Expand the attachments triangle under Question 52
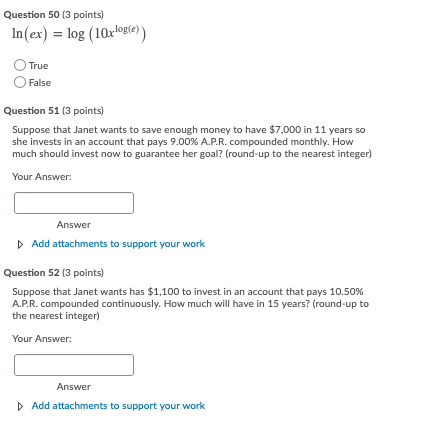Viewport: 444px width, 422px height. [x=20, y=406]
